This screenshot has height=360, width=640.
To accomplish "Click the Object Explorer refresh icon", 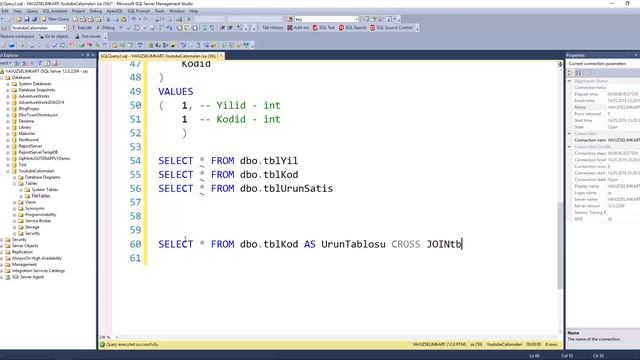I will coord(47,63).
